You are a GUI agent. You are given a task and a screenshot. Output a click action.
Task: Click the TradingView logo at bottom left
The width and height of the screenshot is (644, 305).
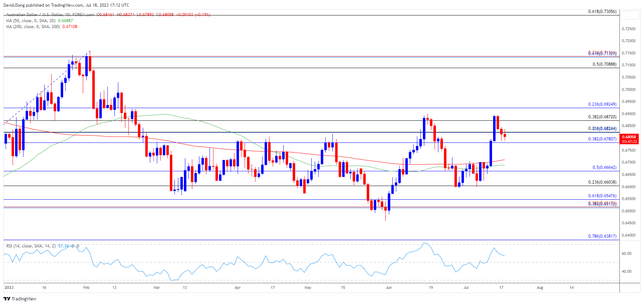(20, 299)
